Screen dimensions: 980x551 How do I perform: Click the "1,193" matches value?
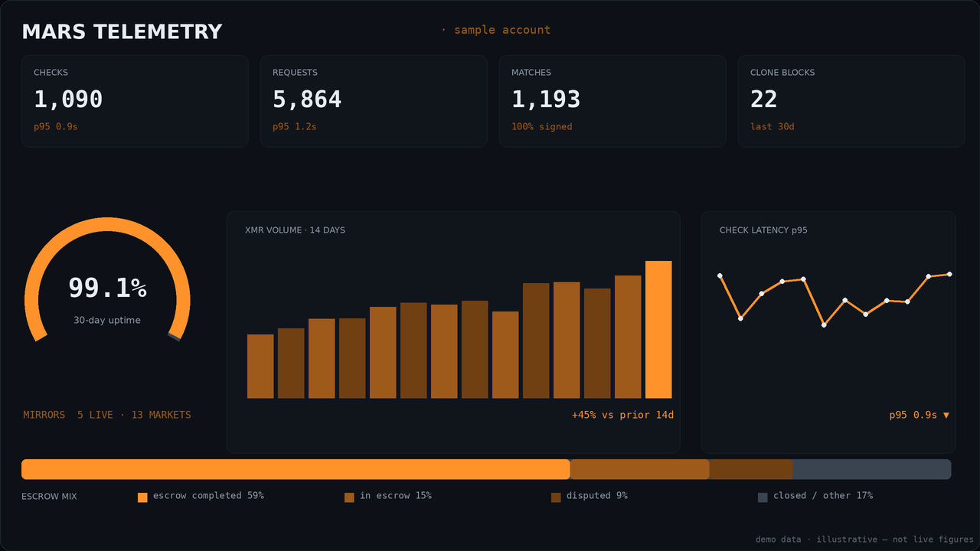[546, 99]
